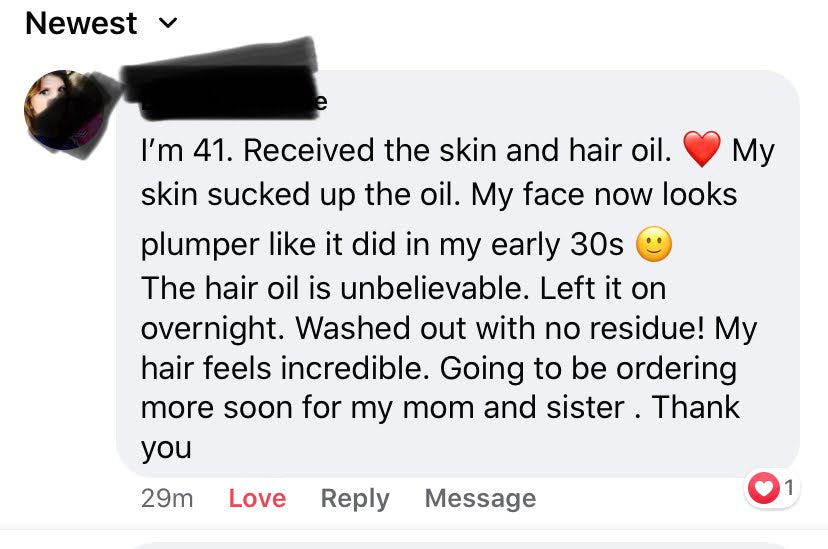Click the words "Thank you" ending the comment
Viewport: 828px width, 549px height.
click(x=440, y=427)
